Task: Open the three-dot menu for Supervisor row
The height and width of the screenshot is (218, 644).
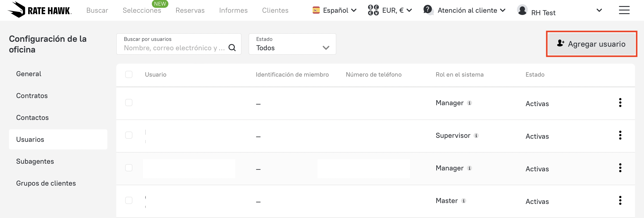Action: point(620,135)
